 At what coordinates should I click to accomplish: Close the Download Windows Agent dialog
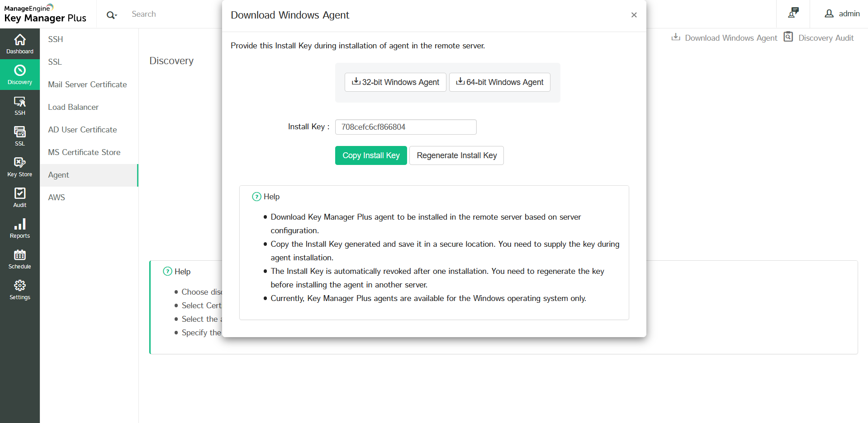point(634,15)
